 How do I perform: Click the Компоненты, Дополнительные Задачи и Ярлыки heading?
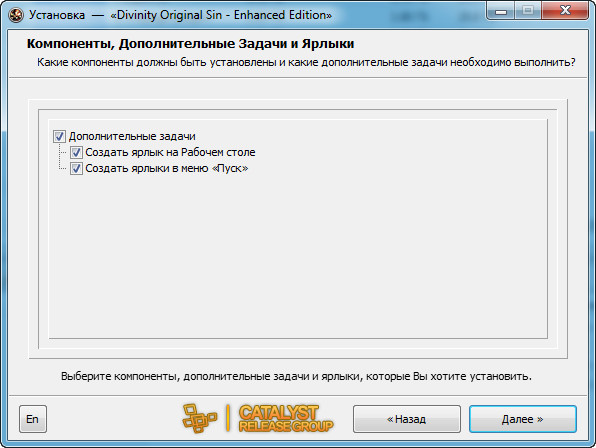pyautogui.click(x=190, y=44)
